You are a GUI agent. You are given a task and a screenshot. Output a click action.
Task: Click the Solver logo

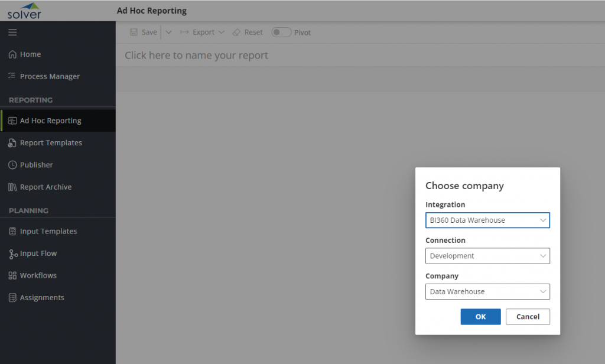[24, 11]
